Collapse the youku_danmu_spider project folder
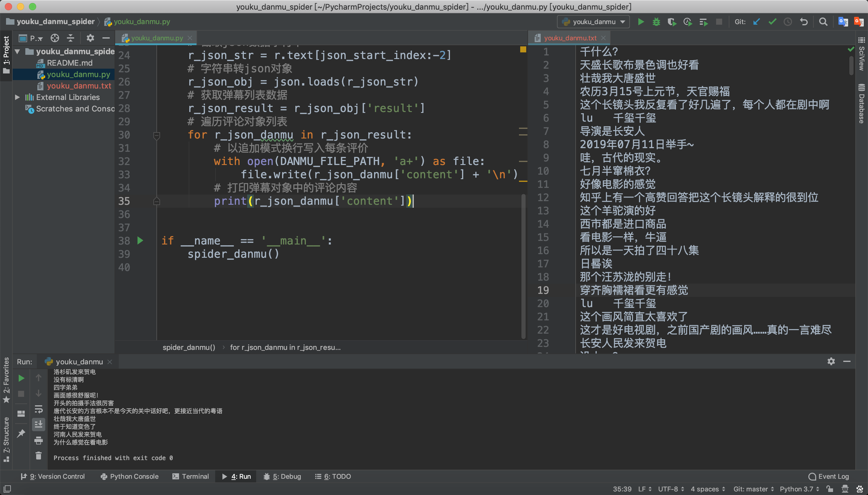Screen dimensions: 868x495 pos(17,52)
